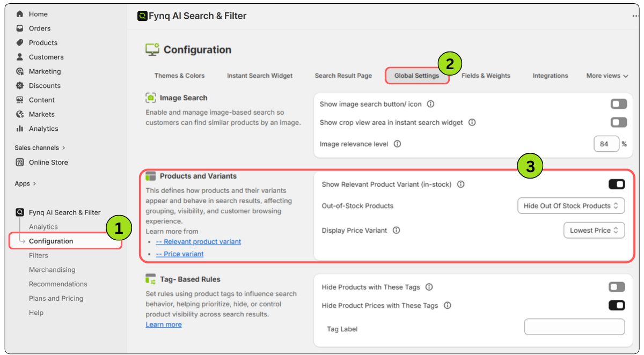Click info icon beside Show image search button

click(430, 104)
